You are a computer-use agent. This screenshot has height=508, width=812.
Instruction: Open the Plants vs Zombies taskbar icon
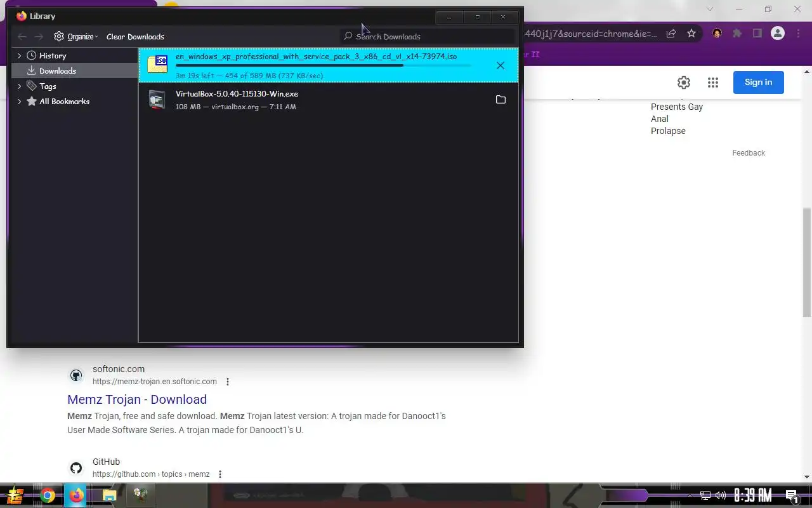pyautogui.click(x=140, y=495)
